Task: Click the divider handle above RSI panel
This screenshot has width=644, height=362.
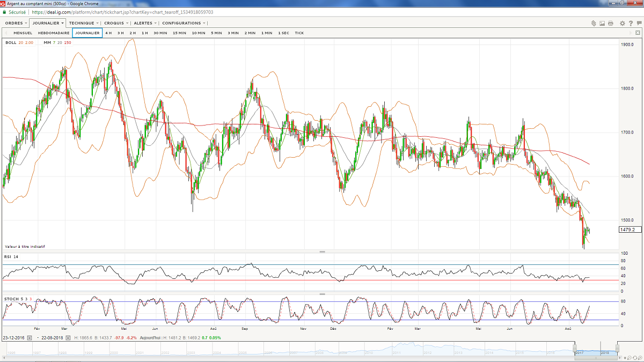Action: [x=322, y=252]
